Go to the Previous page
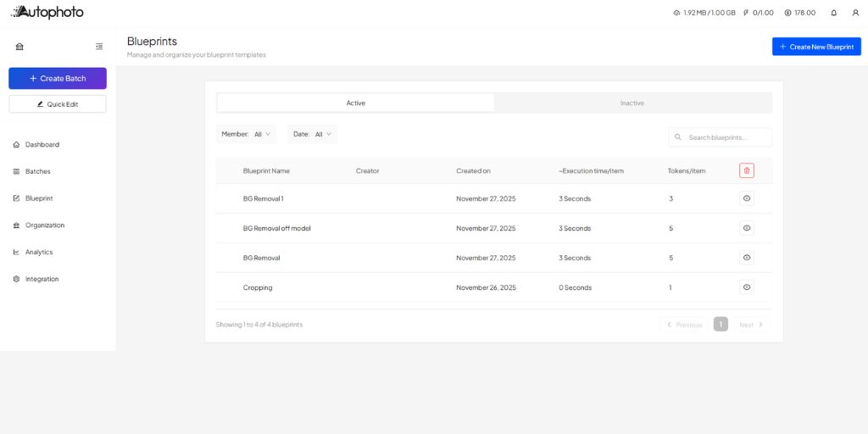 pos(684,325)
